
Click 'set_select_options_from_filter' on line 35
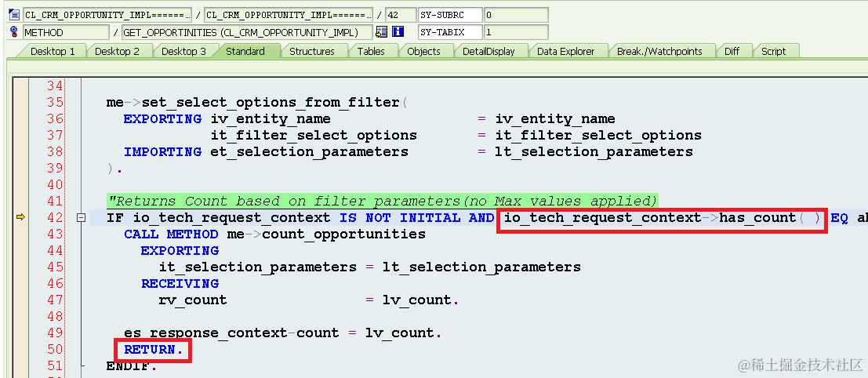[271, 103]
